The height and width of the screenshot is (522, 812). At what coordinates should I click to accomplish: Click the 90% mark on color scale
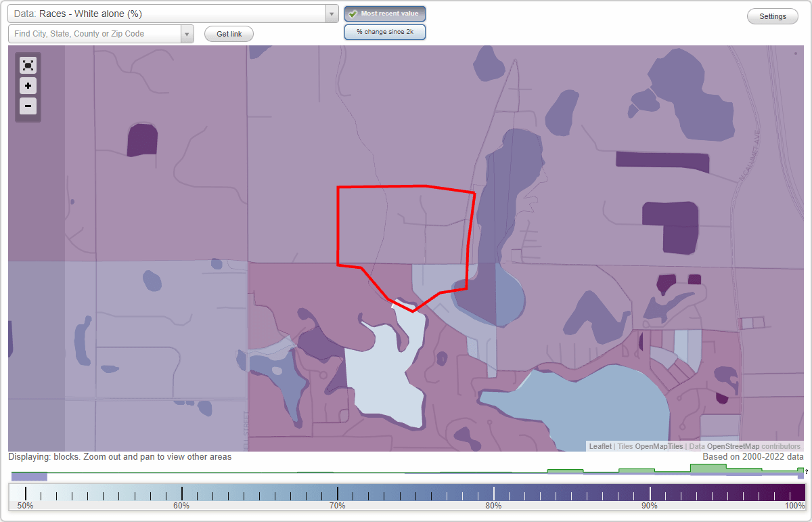650,494
